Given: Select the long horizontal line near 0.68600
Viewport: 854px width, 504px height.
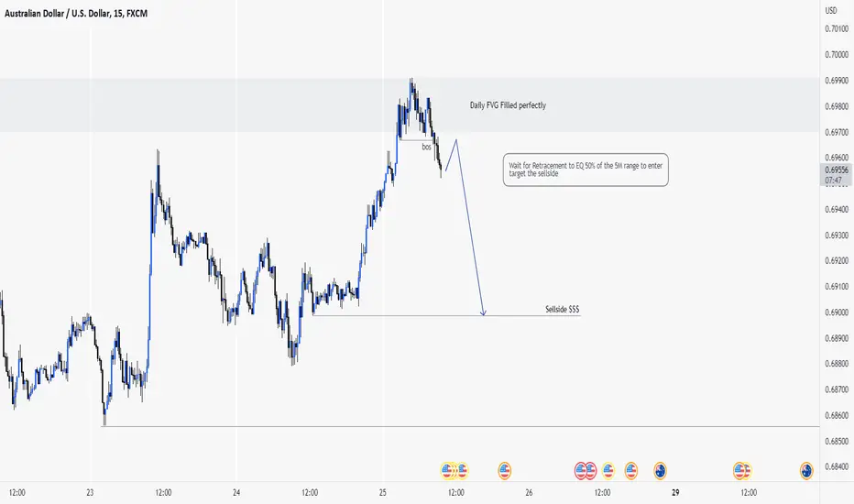Looking at the screenshot, I should click(x=460, y=426).
